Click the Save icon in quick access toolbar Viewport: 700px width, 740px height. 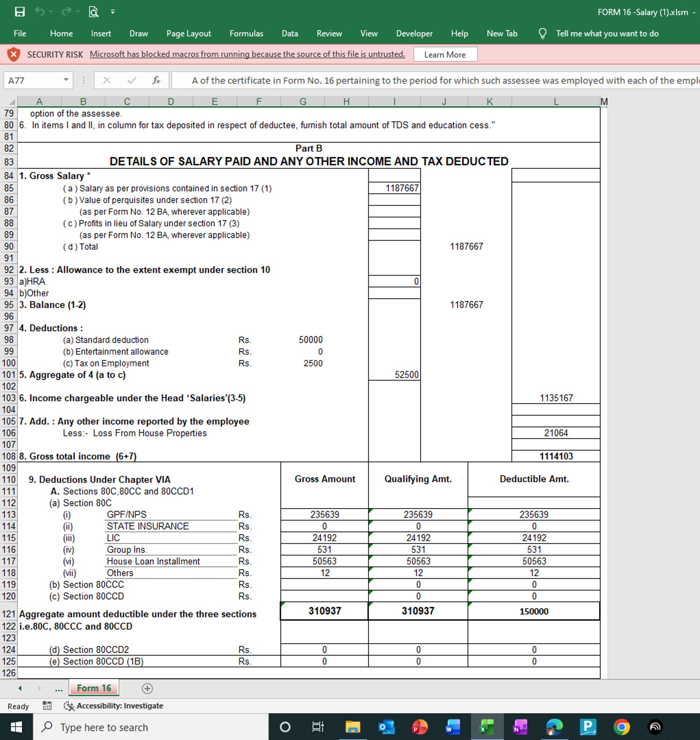19,12
